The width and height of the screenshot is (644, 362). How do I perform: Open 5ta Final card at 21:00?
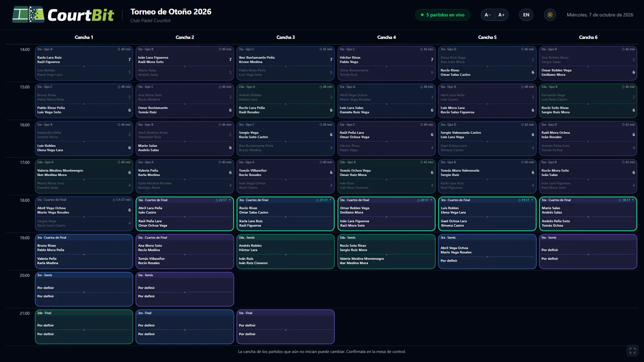(x=285, y=327)
